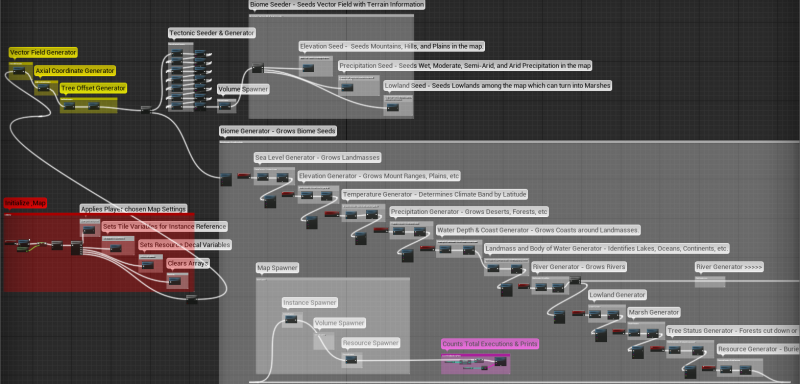The height and width of the screenshot is (384, 800).
Task: Select the red Initialize_Map comment header
Action: tap(26, 203)
